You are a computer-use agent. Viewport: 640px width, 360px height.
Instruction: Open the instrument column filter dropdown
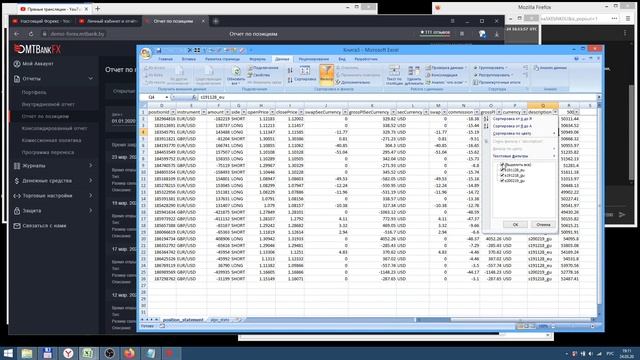204,112
